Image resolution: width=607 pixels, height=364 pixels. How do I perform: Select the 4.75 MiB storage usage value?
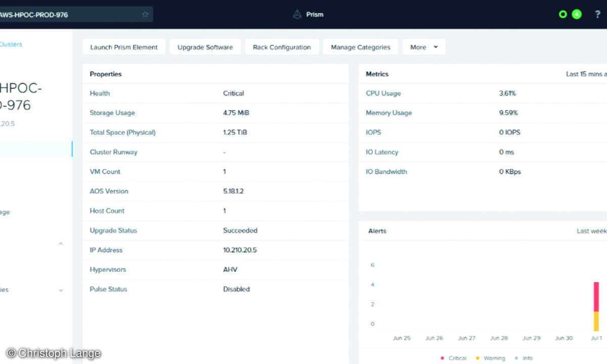point(236,113)
